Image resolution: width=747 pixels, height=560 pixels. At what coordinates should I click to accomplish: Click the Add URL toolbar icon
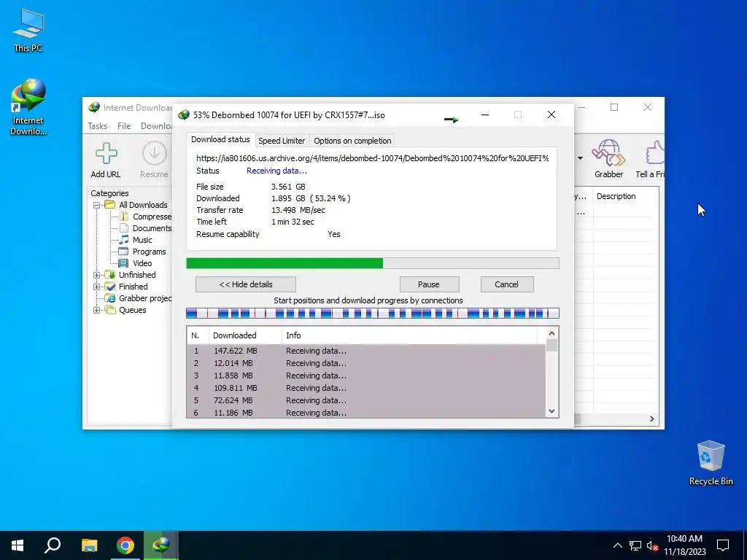coord(107,153)
